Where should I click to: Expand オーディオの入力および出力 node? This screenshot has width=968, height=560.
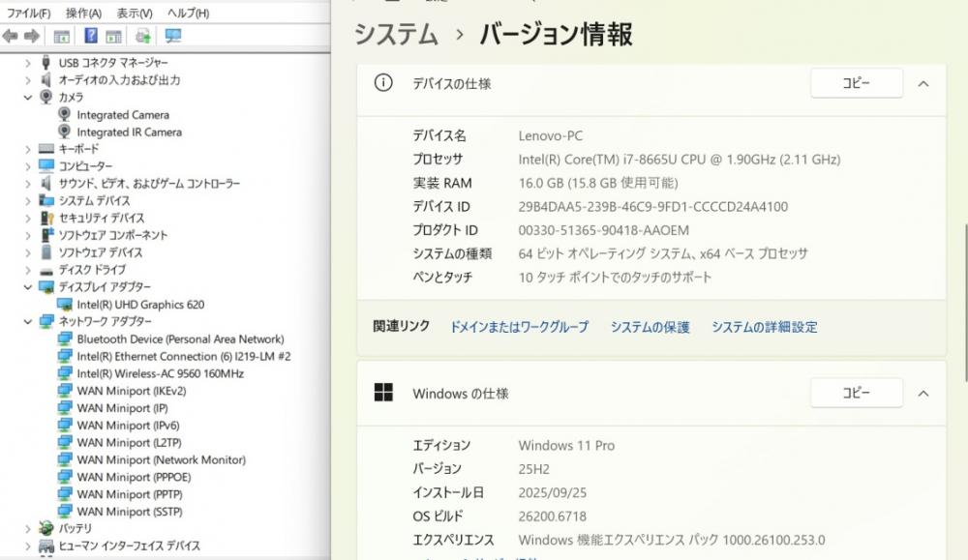pos(28,80)
